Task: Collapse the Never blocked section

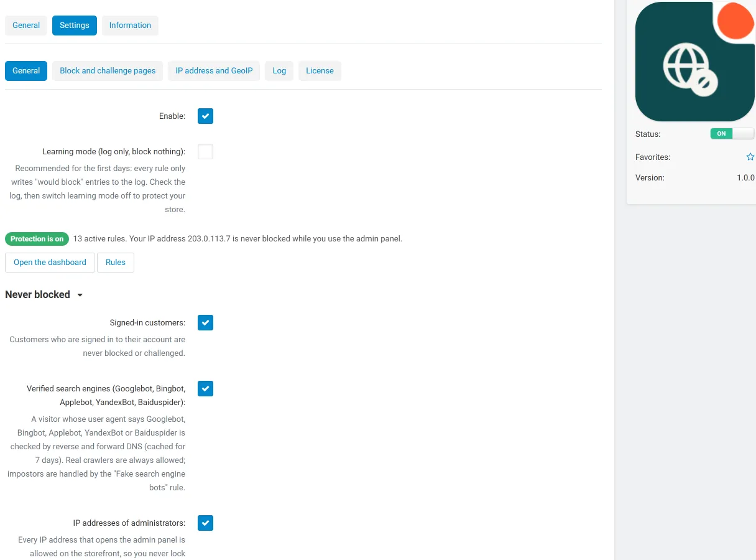Action: (x=44, y=295)
